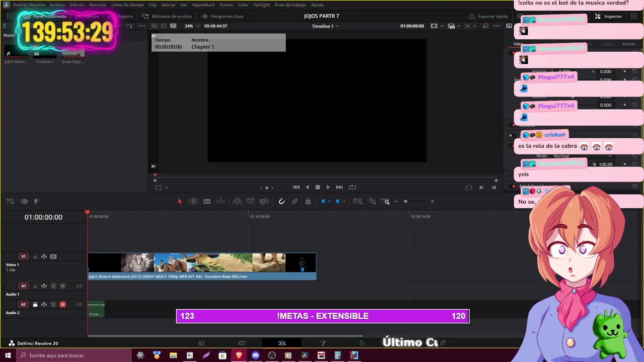
Task: Open the Recortar menu
Action: tap(98, 5)
